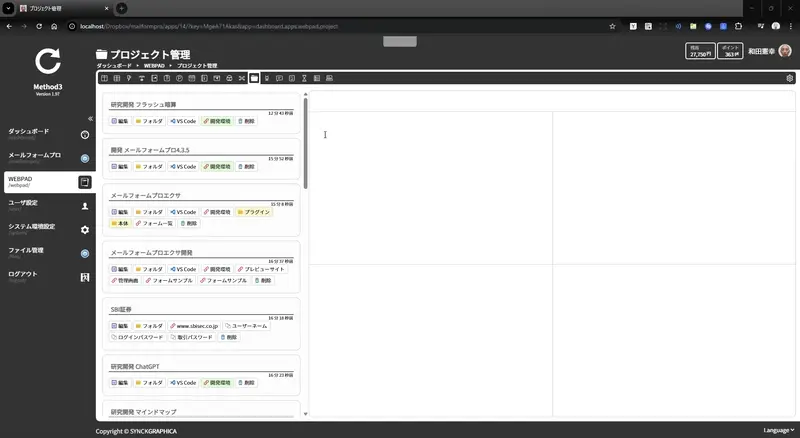The image size is (800, 438).
Task: Collapse the sidebar with the double chevron
Action: click(88, 118)
